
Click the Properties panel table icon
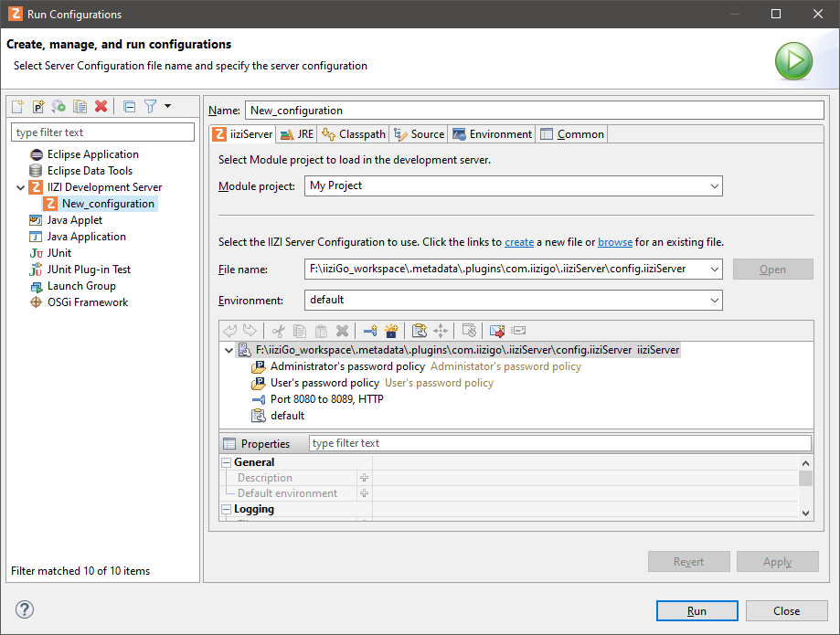(x=229, y=443)
